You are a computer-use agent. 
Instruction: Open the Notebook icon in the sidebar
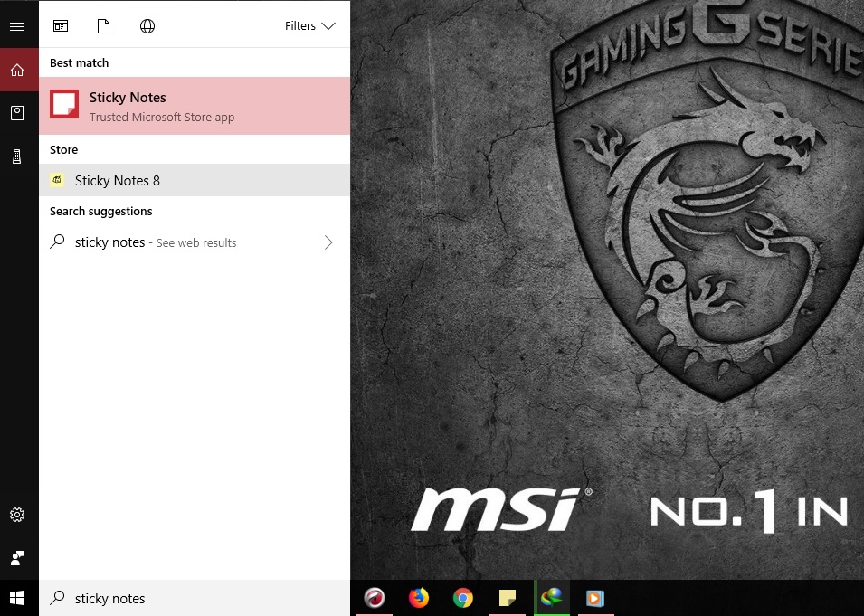(x=17, y=113)
